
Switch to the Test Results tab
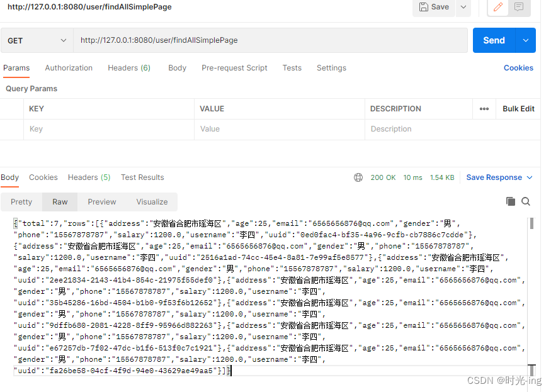[x=142, y=177]
